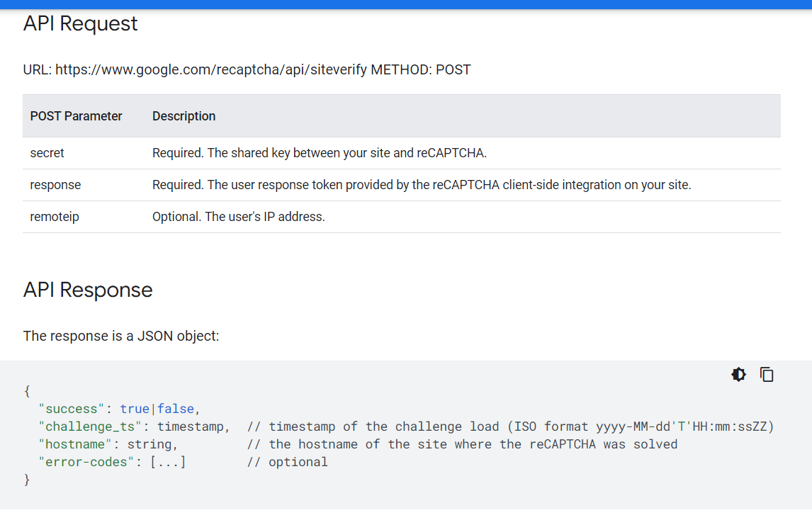Click the siteverify URL line
Screen dimensions: 812x520
pyautogui.click(x=247, y=70)
